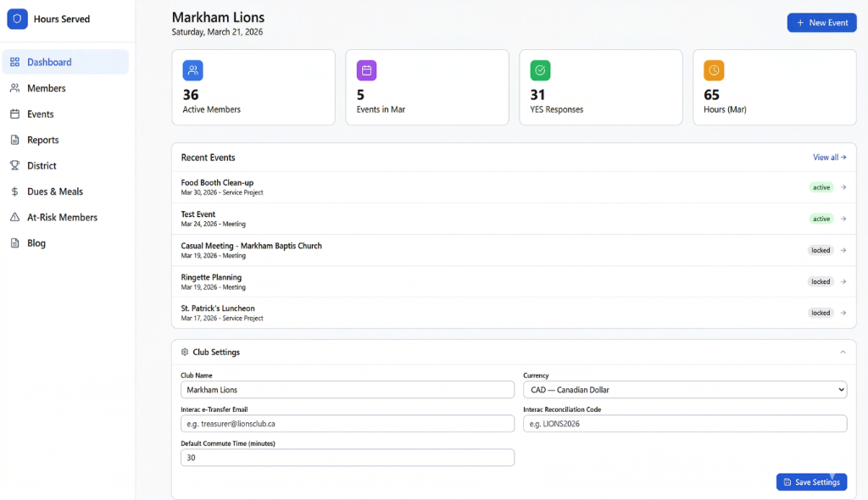Click the arrow on Ringette Planning row

click(x=843, y=282)
